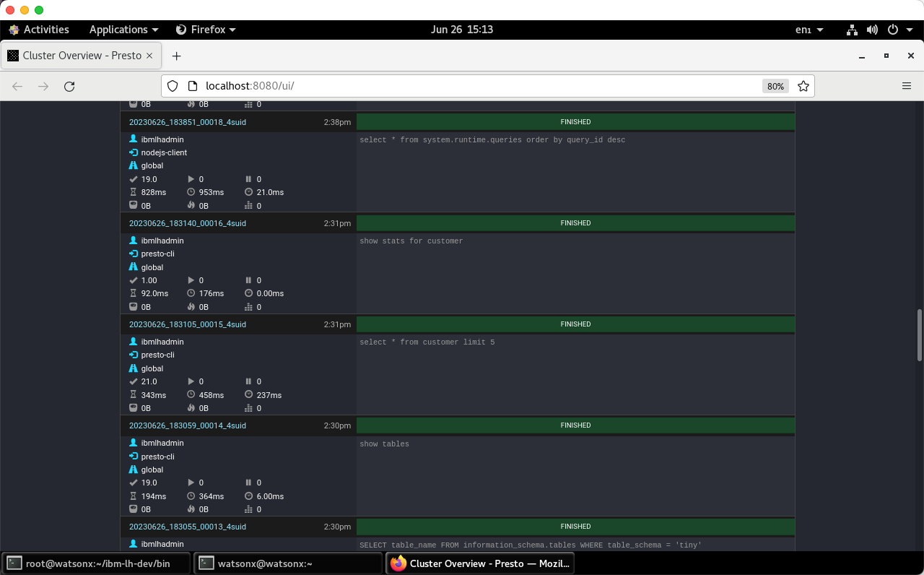Reload the page in Firefox
The width and height of the screenshot is (924, 575).
[69, 86]
